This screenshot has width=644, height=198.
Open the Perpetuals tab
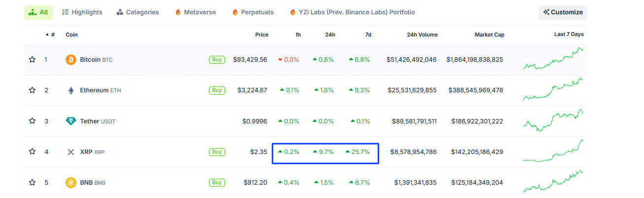252,12
